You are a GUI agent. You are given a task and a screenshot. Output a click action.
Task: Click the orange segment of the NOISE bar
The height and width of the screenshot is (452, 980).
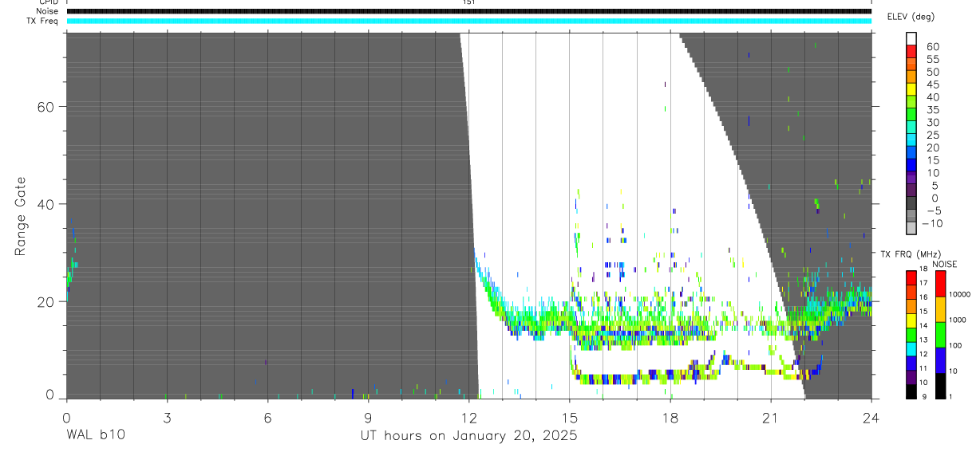click(x=941, y=309)
